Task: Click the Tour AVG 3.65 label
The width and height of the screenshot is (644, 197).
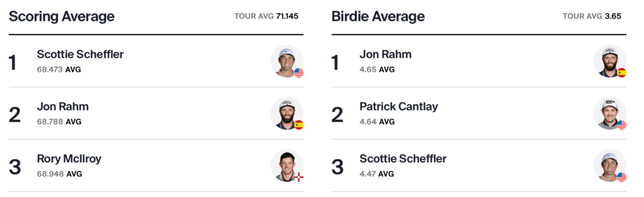Action: tap(592, 16)
